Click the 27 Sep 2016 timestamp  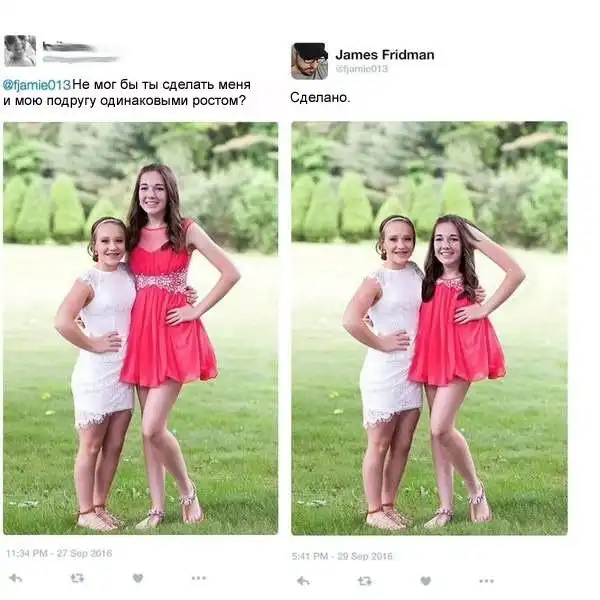click(59, 553)
